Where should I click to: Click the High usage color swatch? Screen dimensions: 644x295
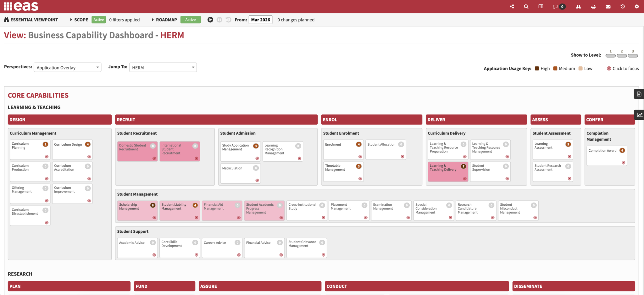pos(537,68)
